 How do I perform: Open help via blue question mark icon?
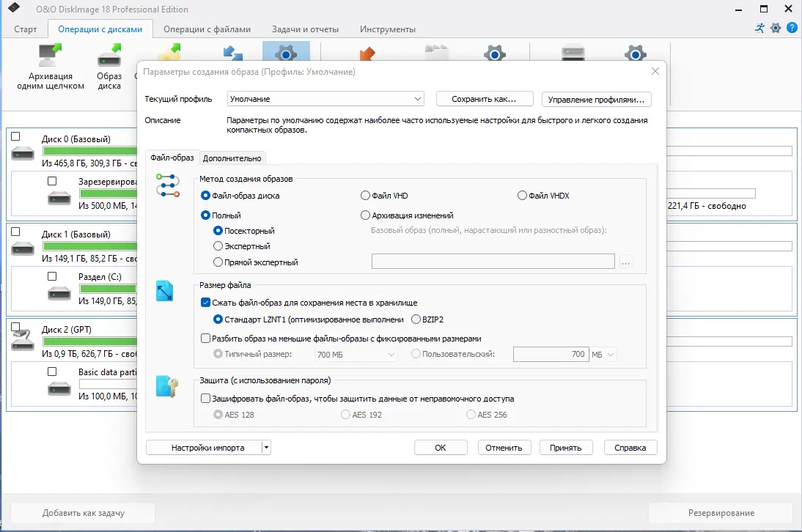tap(792, 28)
